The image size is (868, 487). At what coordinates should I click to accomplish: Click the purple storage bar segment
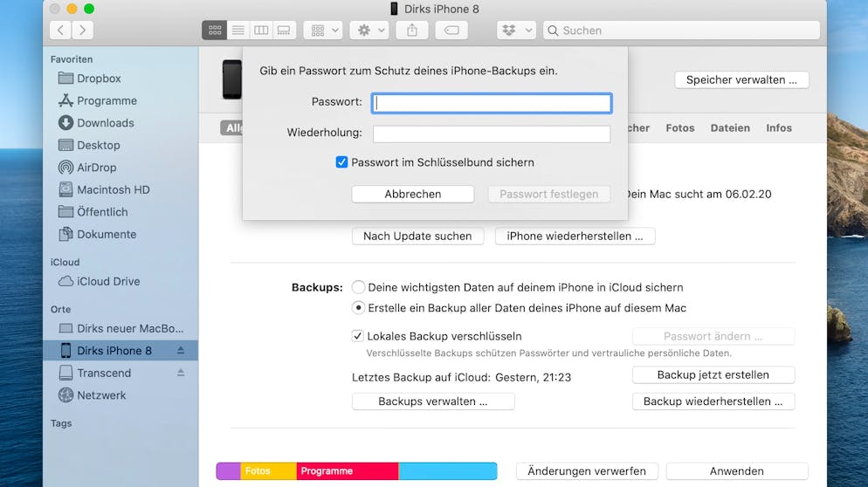[228, 471]
